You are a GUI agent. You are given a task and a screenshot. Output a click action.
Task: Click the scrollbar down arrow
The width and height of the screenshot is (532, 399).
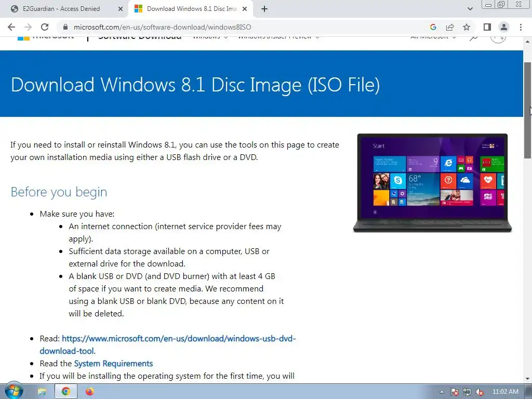[x=528, y=379]
